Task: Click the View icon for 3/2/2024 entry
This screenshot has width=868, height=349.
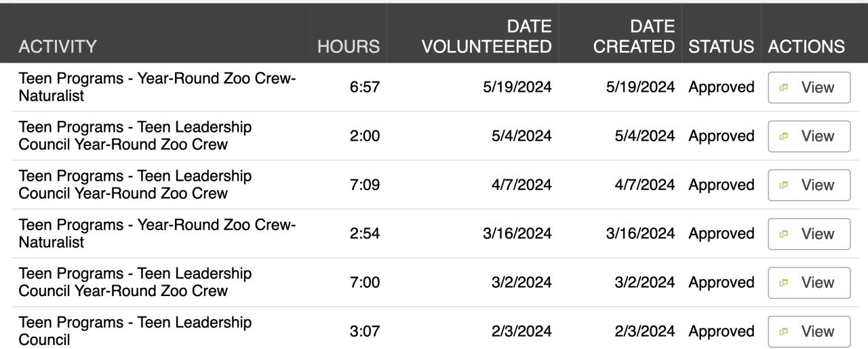Action: [x=784, y=283]
